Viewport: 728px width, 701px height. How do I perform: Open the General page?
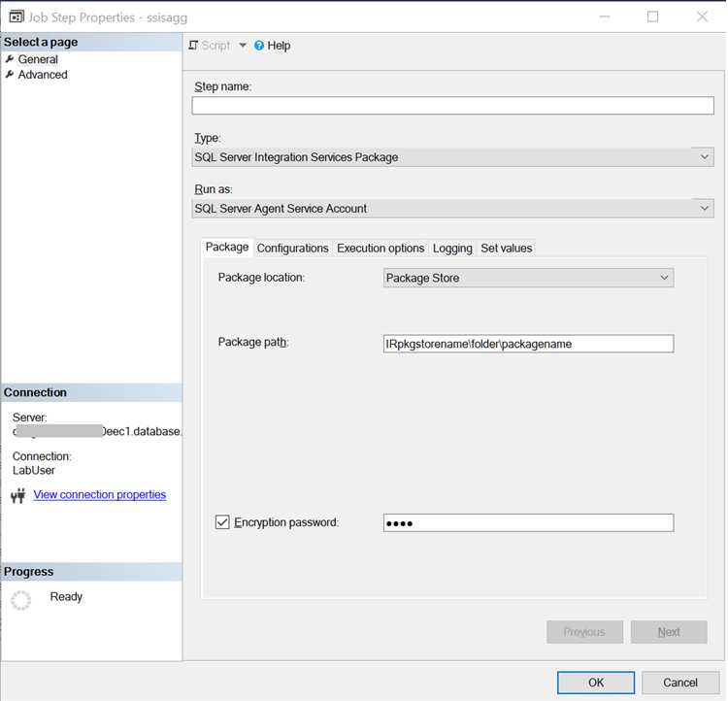[x=38, y=59]
